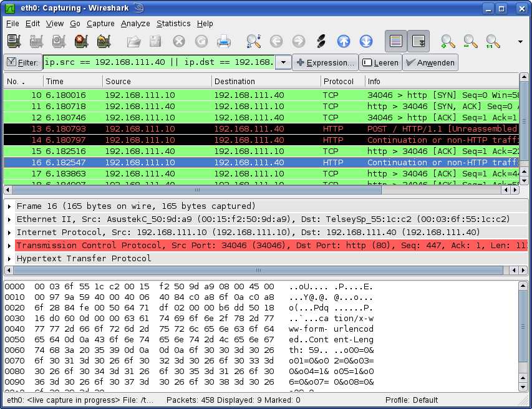
Task: Open the Go menu
Action: (75, 24)
